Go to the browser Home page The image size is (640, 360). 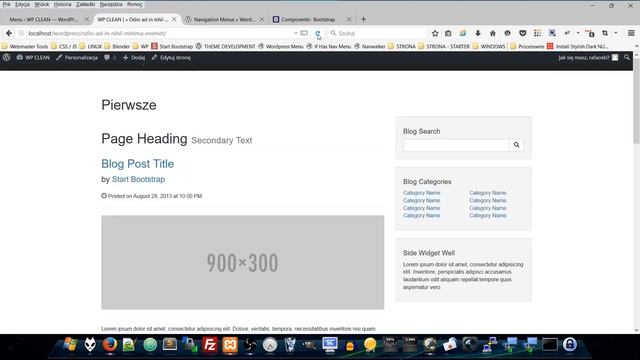[x=493, y=33]
